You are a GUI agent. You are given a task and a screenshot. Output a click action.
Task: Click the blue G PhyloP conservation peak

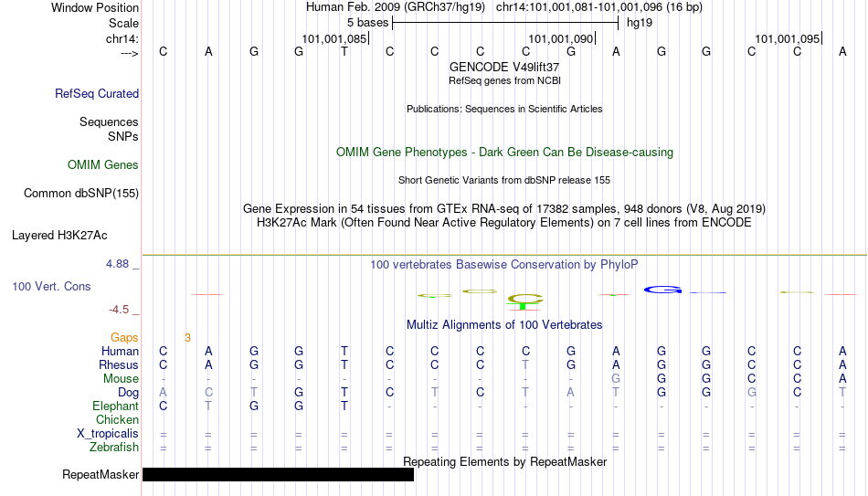662,290
